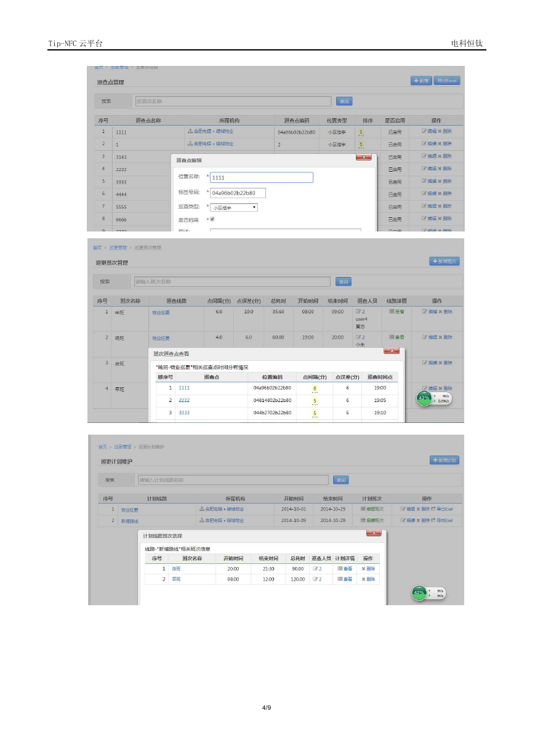Click 编辑班次 icon in 新增路线 plan row
This screenshot has height=756, width=535.
click(363, 520)
